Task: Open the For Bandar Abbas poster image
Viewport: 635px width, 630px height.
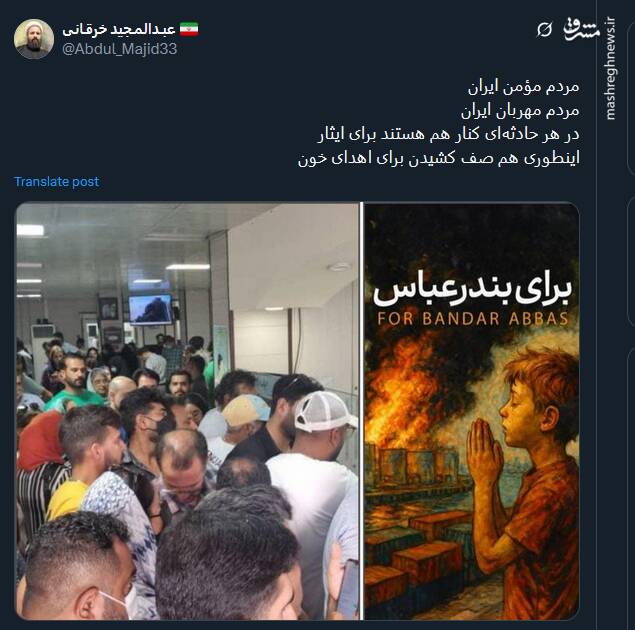Action: (472, 411)
